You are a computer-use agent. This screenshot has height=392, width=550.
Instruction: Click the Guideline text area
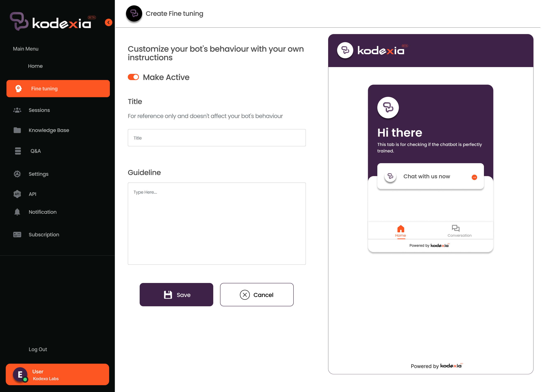[x=217, y=224]
